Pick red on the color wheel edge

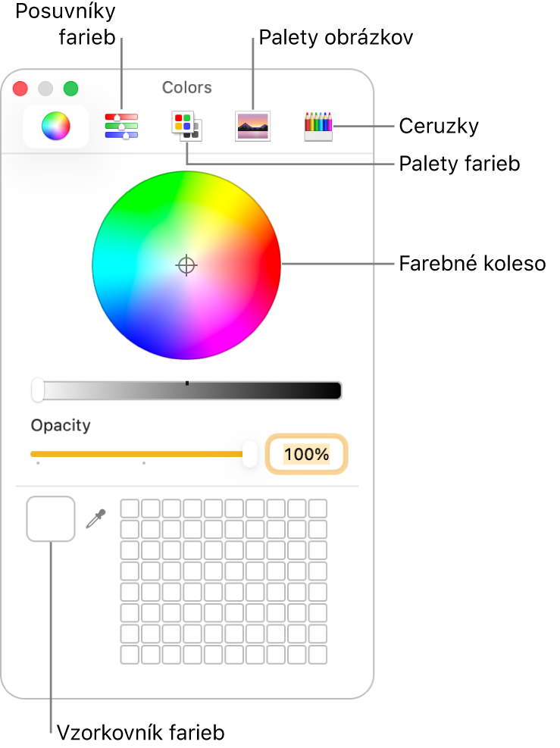click(273, 265)
